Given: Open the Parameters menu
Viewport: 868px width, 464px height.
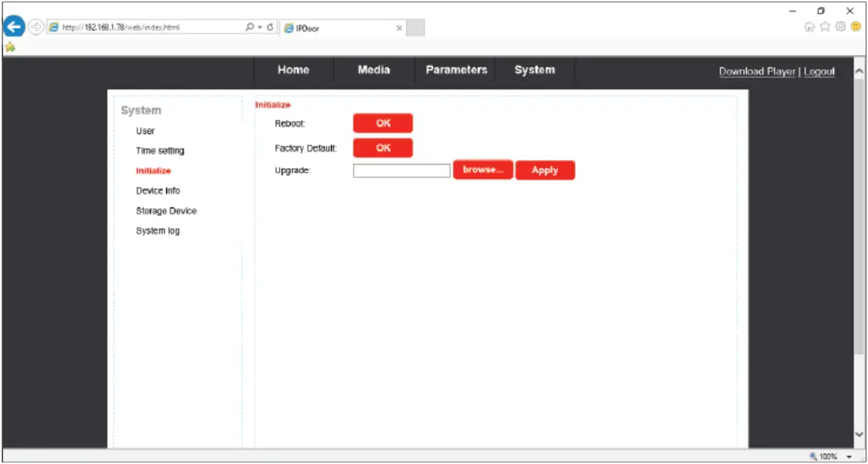Looking at the screenshot, I should point(456,70).
